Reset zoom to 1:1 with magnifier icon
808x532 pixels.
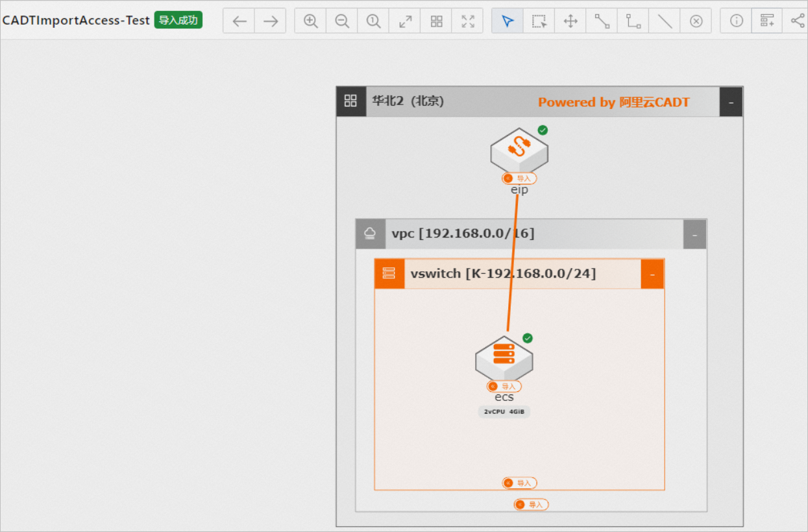tap(373, 21)
